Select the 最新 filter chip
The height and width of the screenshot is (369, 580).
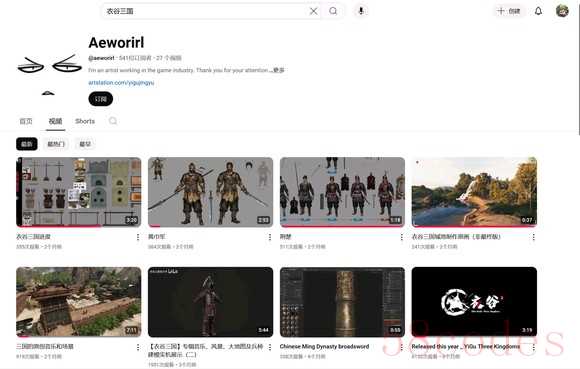tap(27, 144)
